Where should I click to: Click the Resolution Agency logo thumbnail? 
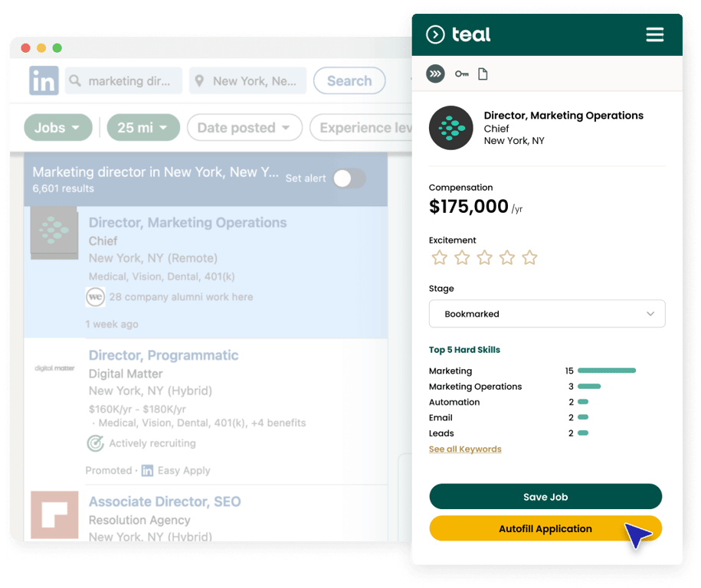pos(54,514)
